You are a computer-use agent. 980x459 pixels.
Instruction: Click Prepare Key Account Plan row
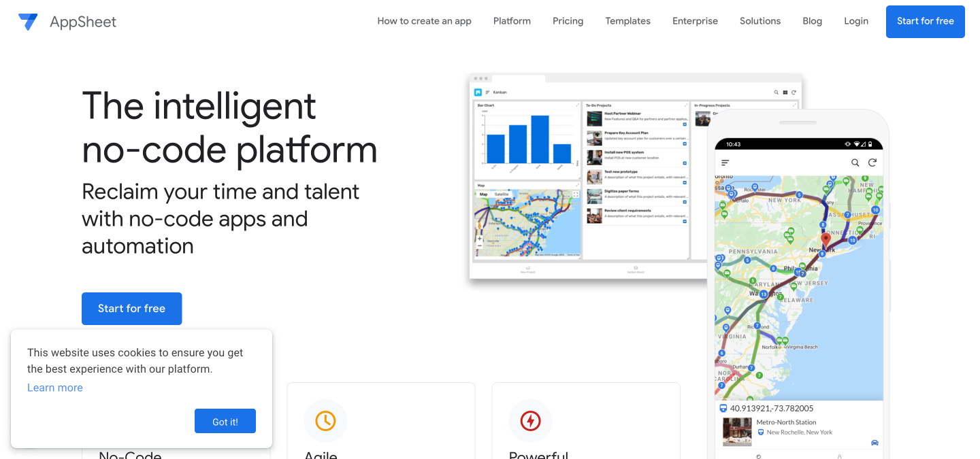[637, 137]
